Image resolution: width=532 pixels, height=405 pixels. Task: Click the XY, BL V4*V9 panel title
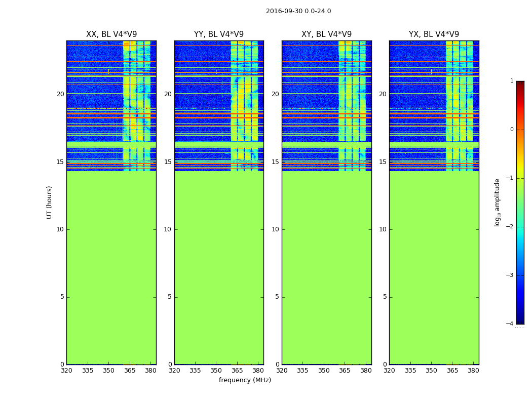[x=326, y=34]
